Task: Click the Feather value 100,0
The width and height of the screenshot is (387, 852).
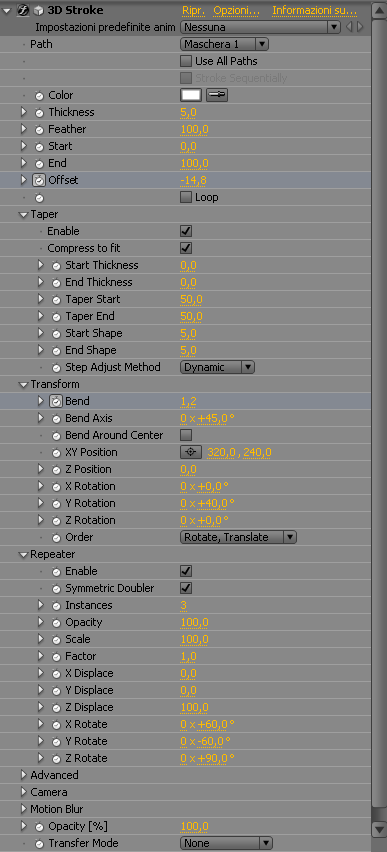Action: (x=195, y=129)
